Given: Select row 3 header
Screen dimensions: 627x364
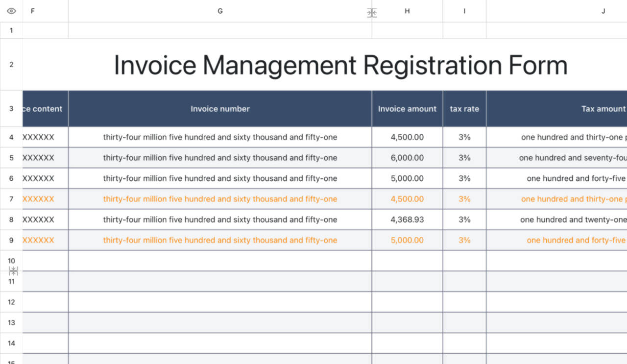Looking at the screenshot, I should (x=11, y=109).
